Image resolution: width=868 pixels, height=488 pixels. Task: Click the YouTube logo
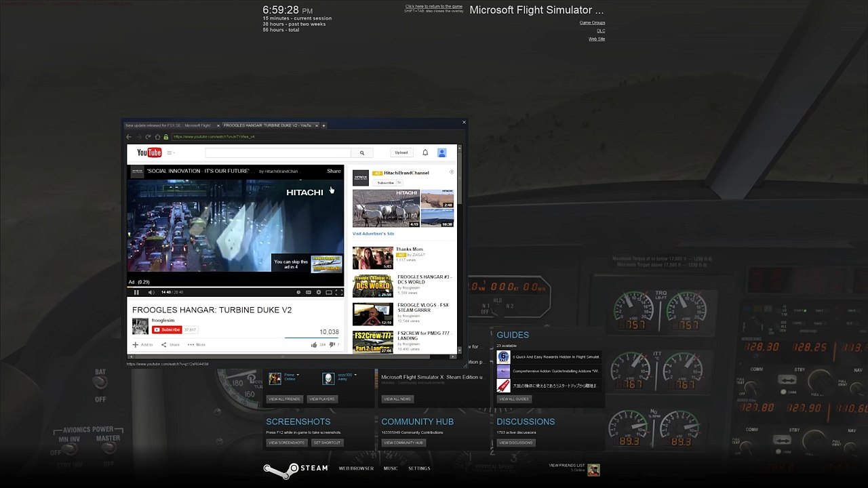149,152
